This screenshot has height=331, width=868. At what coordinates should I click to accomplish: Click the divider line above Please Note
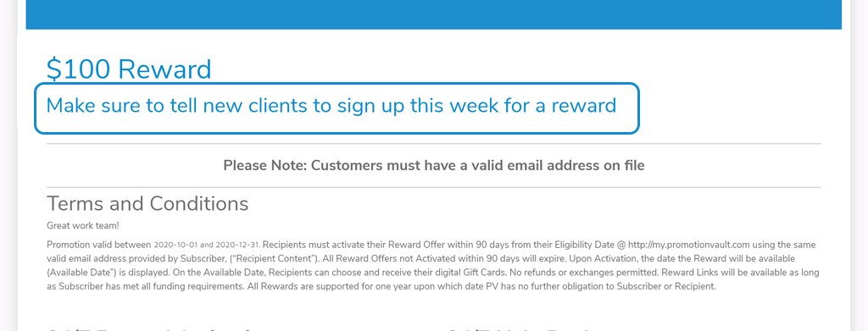434,144
